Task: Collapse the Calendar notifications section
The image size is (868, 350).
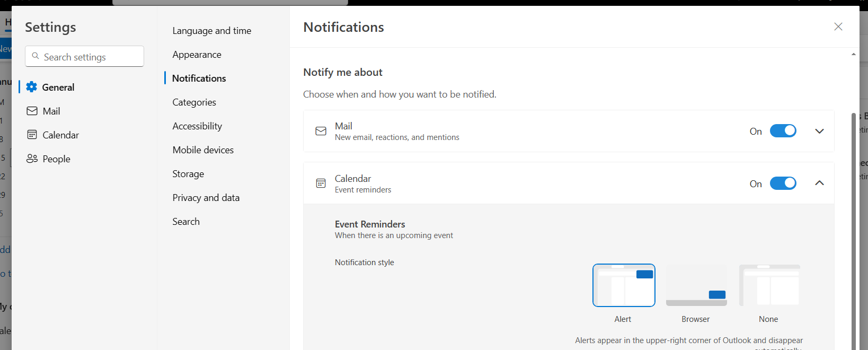Action: 819,183
